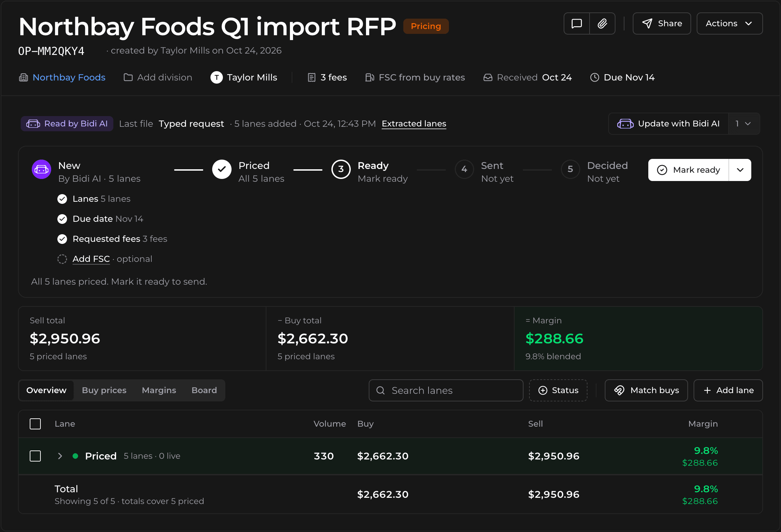Open the Actions dropdown
This screenshot has height=532, width=781.
730,23
